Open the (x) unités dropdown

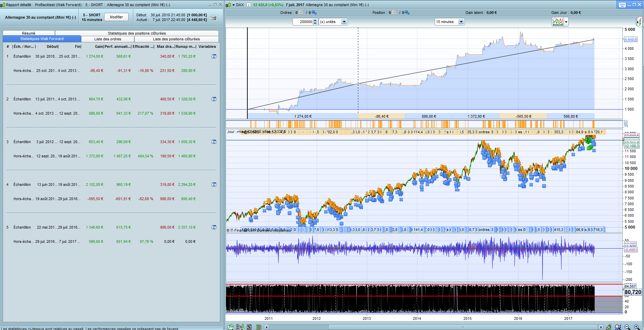tap(344, 22)
